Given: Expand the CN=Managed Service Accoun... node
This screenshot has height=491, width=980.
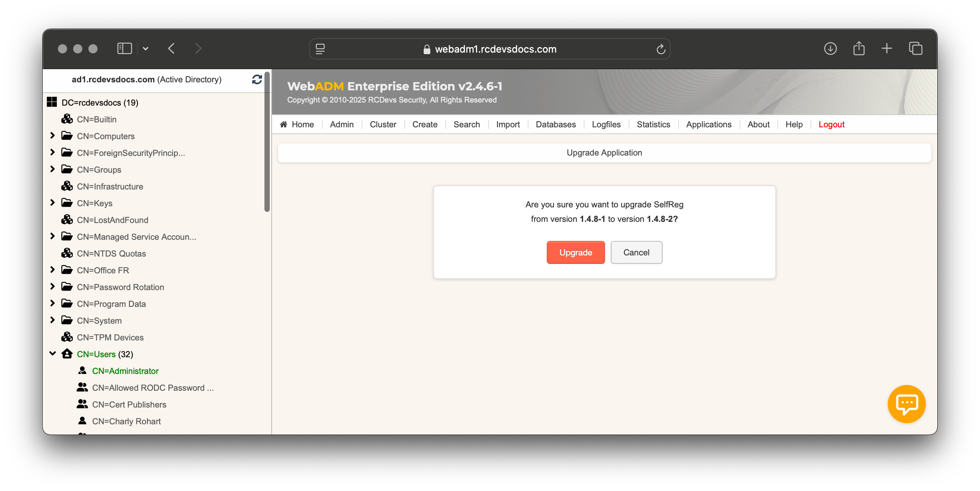Looking at the screenshot, I should click(x=53, y=236).
